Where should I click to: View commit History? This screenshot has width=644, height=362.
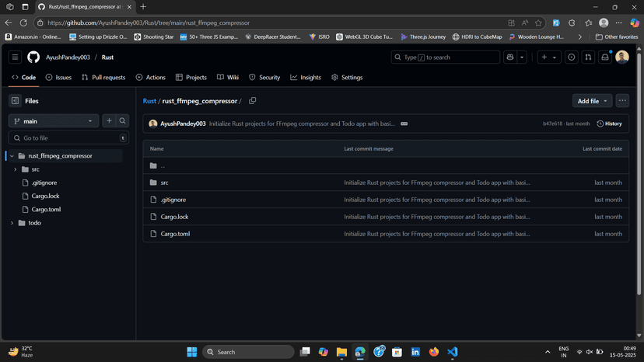[610, 124]
